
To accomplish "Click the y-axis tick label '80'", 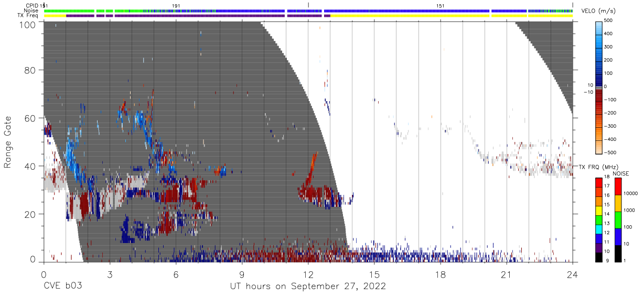I will point(30,70).
